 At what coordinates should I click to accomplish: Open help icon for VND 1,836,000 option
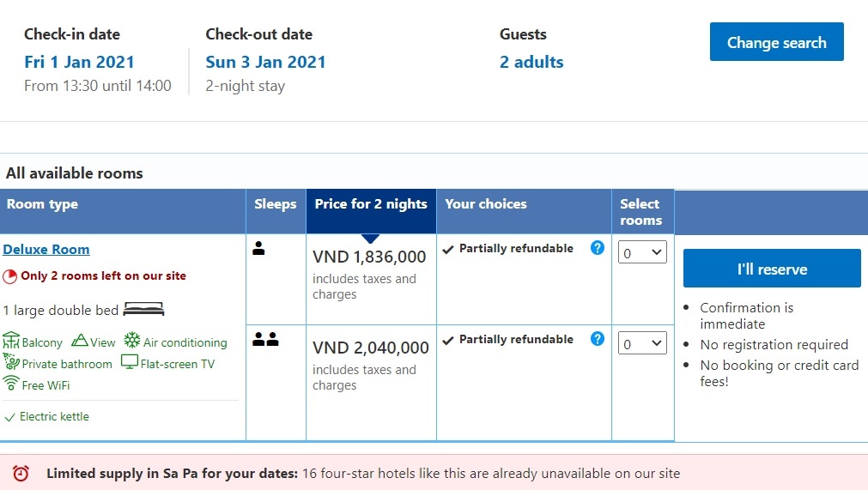pyautogui.click(x=598, y=248)
